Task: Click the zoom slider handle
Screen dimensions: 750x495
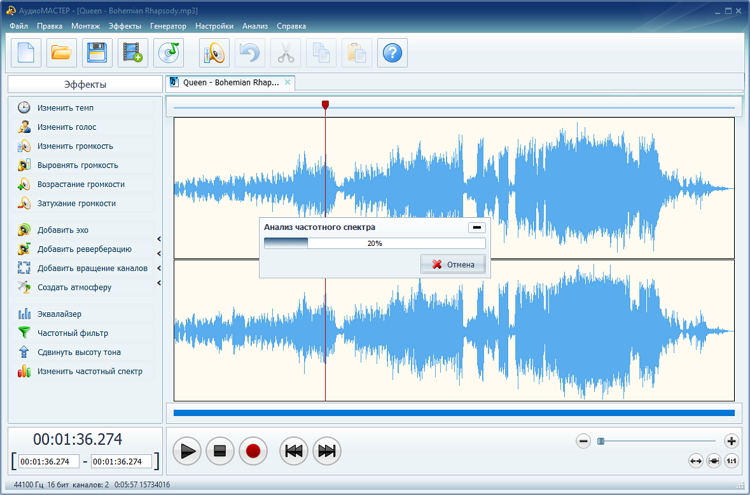Action: [x=601, y=441]
